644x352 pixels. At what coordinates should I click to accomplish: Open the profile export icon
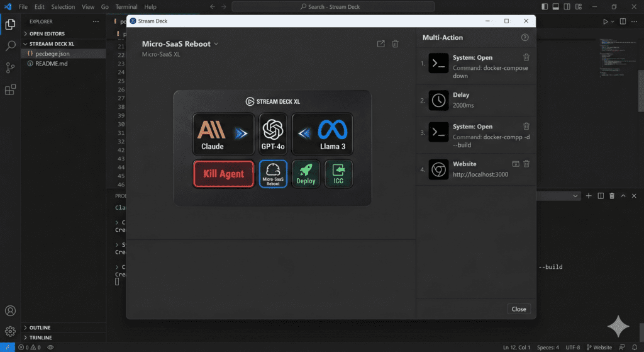point(380,44)
